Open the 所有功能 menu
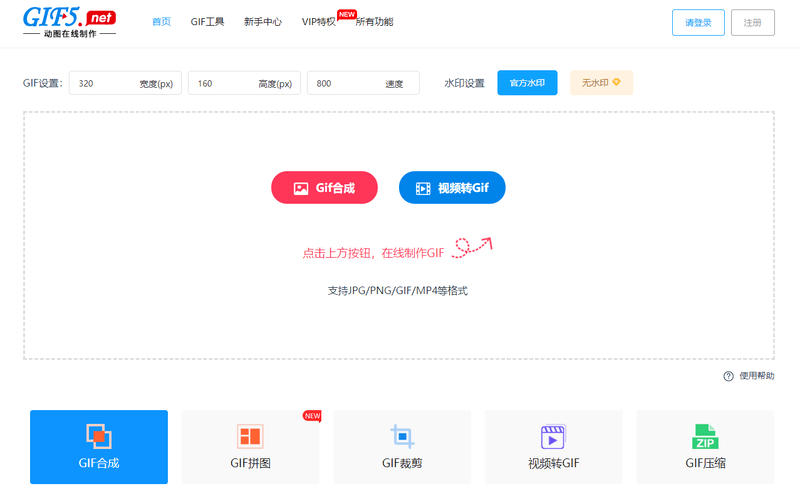The height and width of the screenshot is (491, 800). (374, 22)
